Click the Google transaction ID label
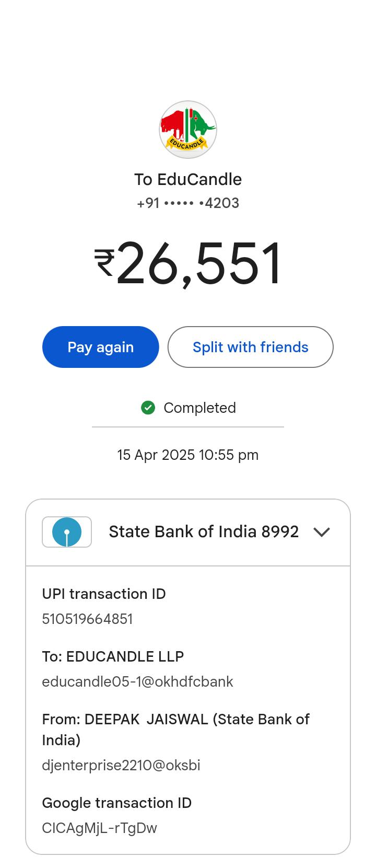This screenshot has height=868, width=376. [x=117, y=803]
